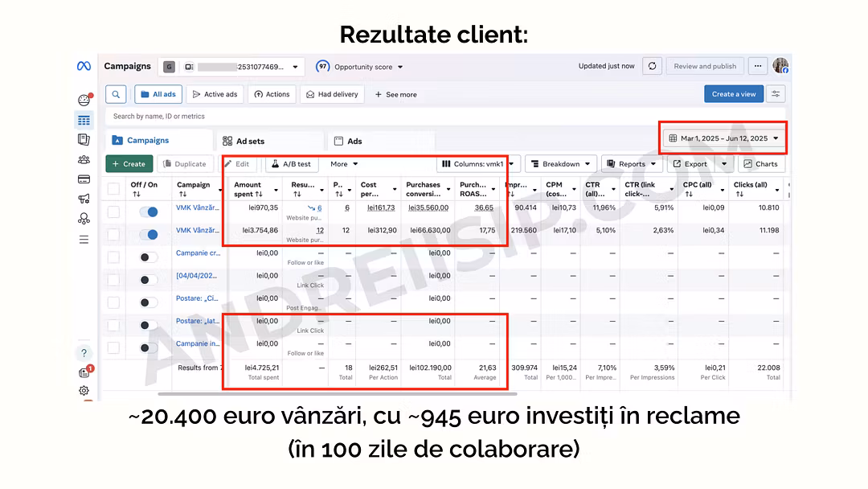This screenshot has width=868, height=489.
Task: Open the Breakdown dropdown
Action: coord(561,164)
